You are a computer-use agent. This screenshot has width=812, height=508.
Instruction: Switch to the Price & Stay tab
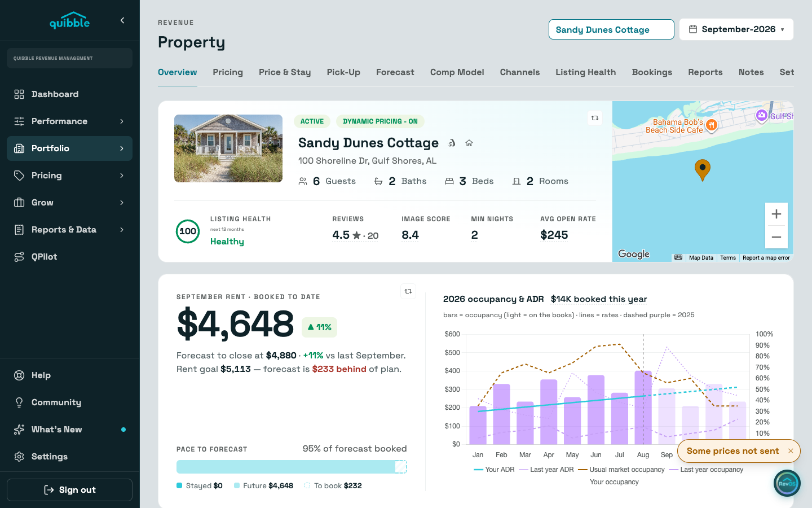285,72
